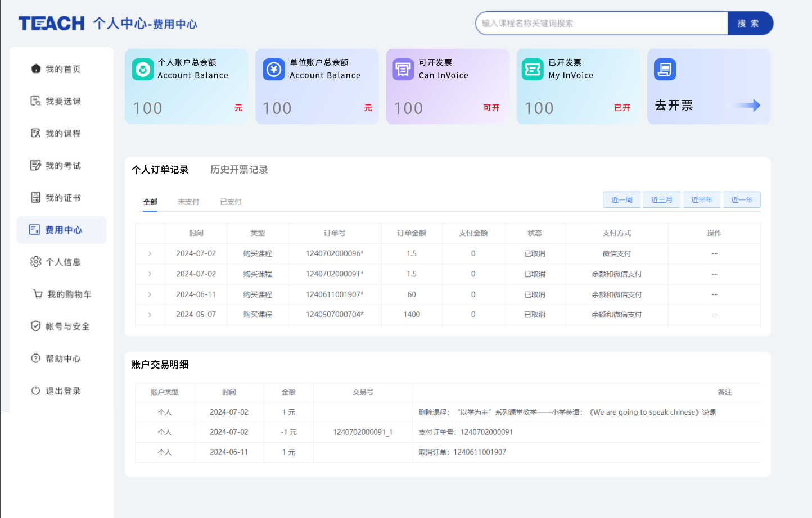Open 我的首页 in the sidebar
This screenshot has width=812, height=518.
tap(63, 69)
